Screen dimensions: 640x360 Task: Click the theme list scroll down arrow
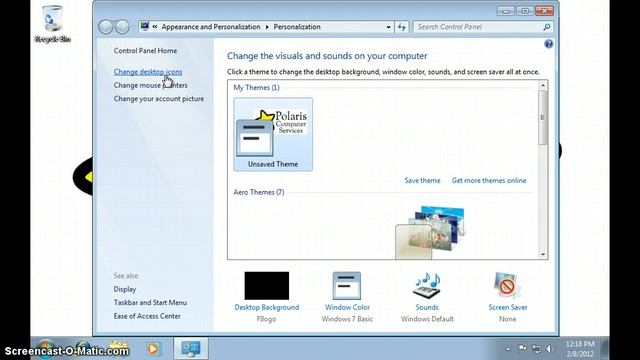pyautogui.click(x=543, y=254)
